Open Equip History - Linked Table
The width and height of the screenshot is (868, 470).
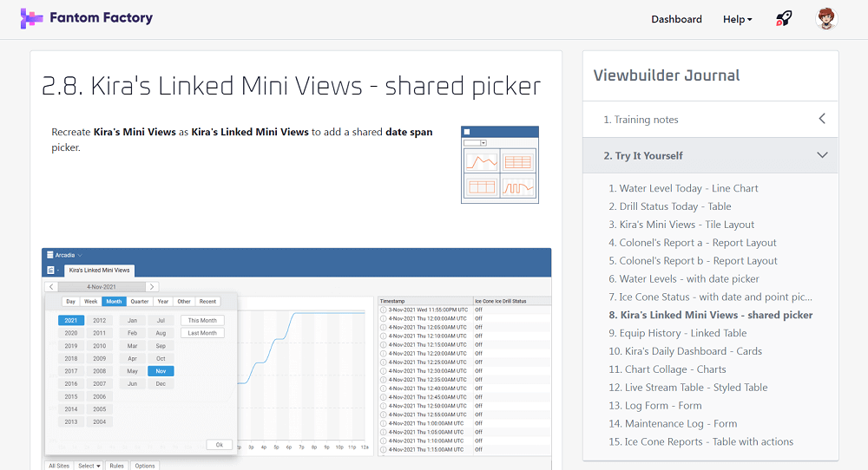[678, 334]
